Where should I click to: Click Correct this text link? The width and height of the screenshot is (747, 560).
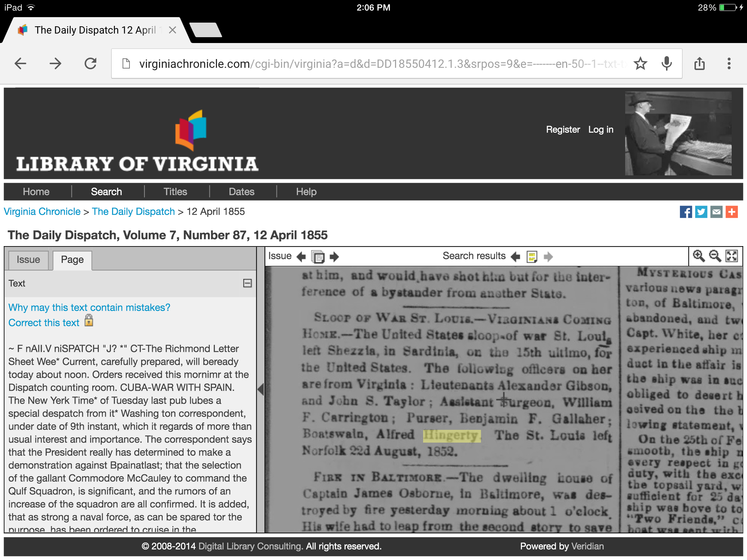(44, 323)
